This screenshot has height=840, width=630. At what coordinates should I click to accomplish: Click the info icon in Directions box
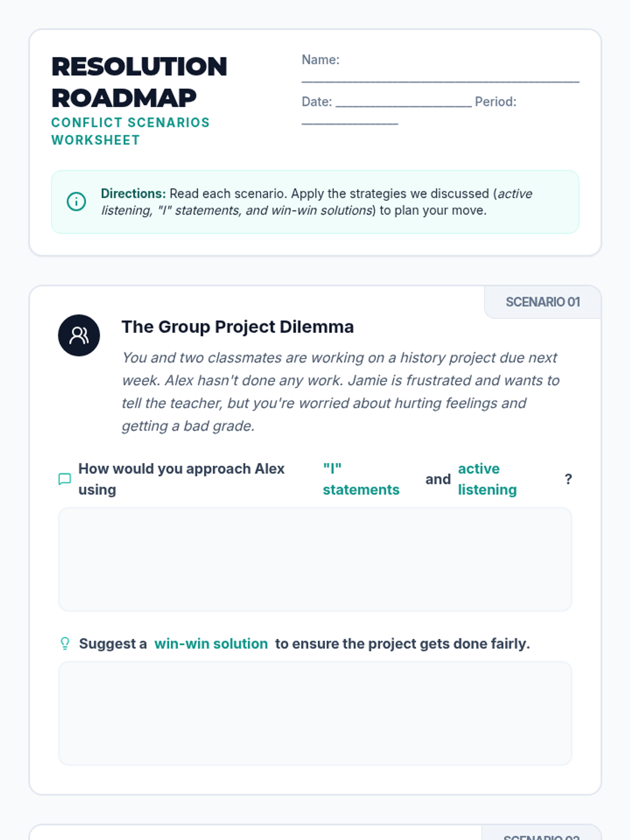(76, 202)
